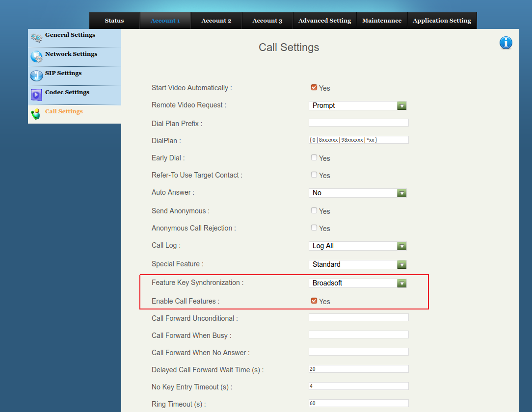Click the Network Settings globe icon

point(36,57)
